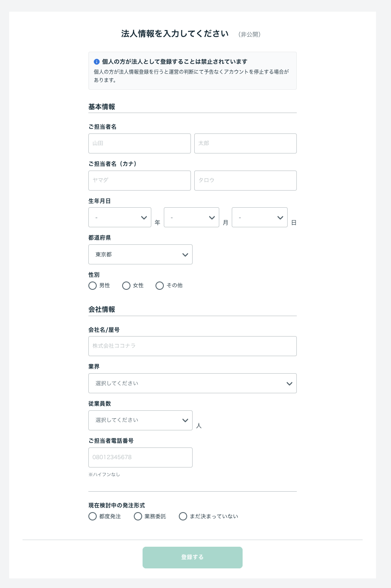Click the katakana last name field ヤマダ

tap(140, 181)
